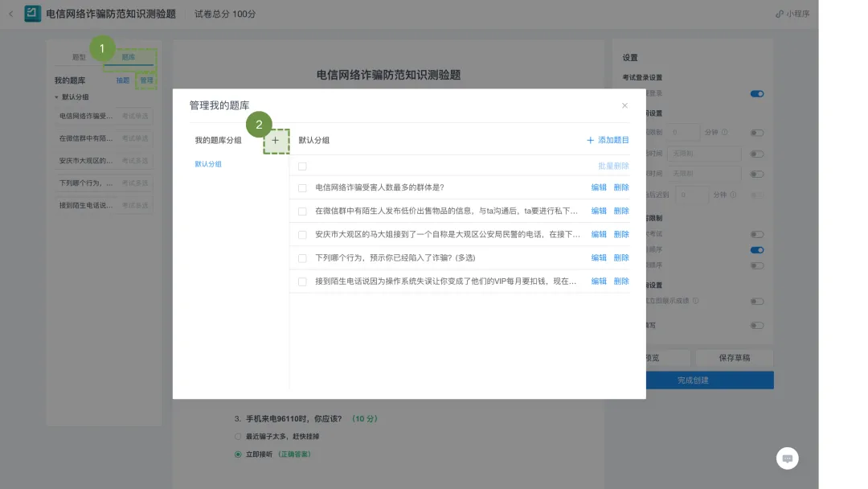The height and width of the screenshot is (489, 868).
Task: Click 试卷总分 100分 in the header
Action: click(x=225, y=14)
